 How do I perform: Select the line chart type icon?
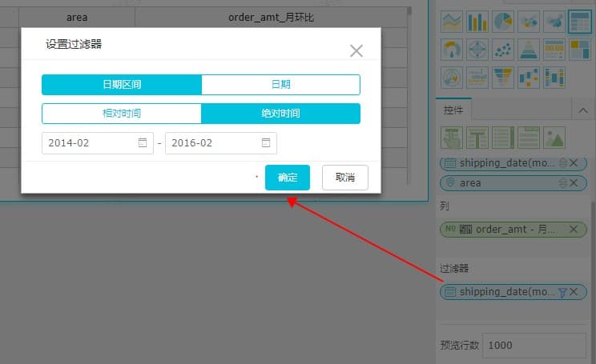click(x=452, y=22)
